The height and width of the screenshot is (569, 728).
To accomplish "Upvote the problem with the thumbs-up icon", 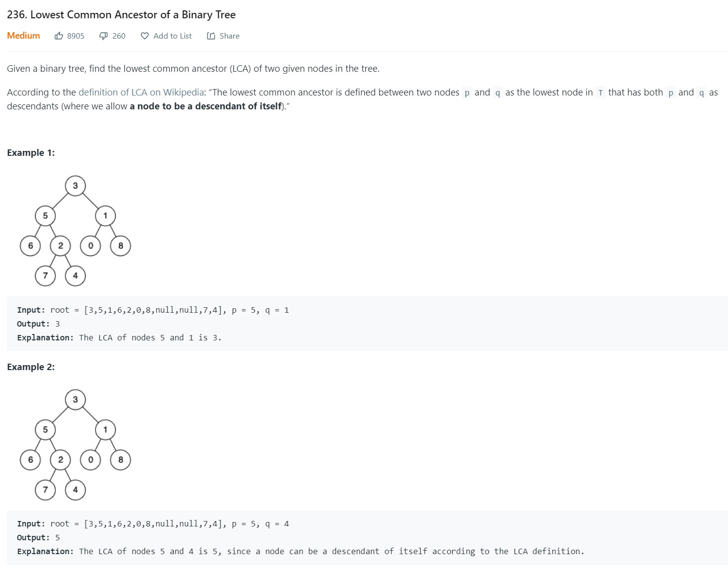I will click(59, 36).
